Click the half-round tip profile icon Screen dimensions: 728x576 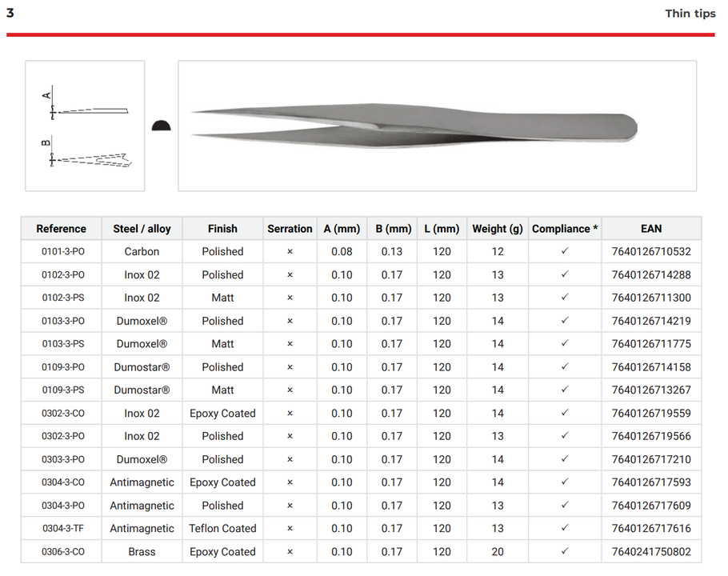[x=161, y=126]
